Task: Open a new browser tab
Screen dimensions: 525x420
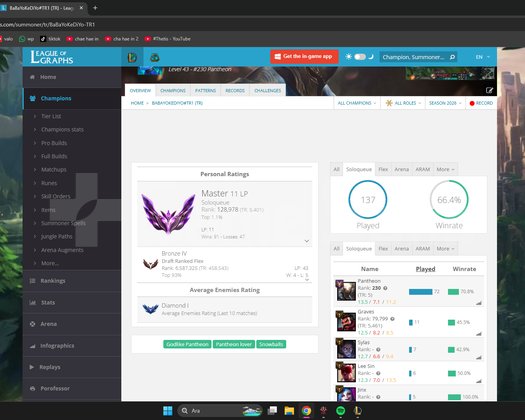Action: point(95,7)
